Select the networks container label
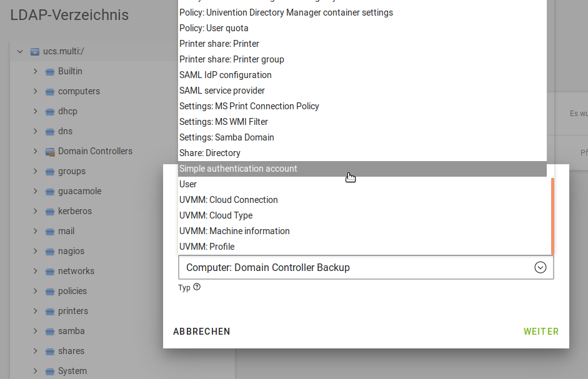The width and height of the screenshot is (588, 379). tap(76, 271)
